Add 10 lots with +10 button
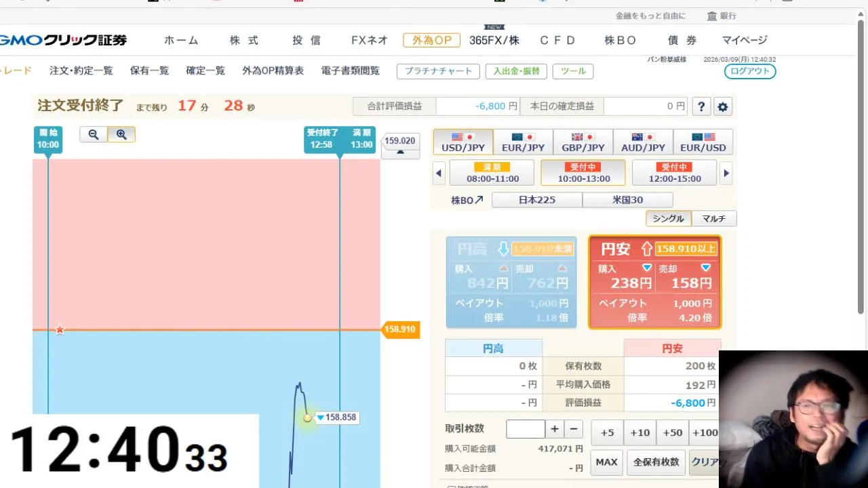Image resolution: width=868 pixels, height=488 pixels. pos(640,432)
